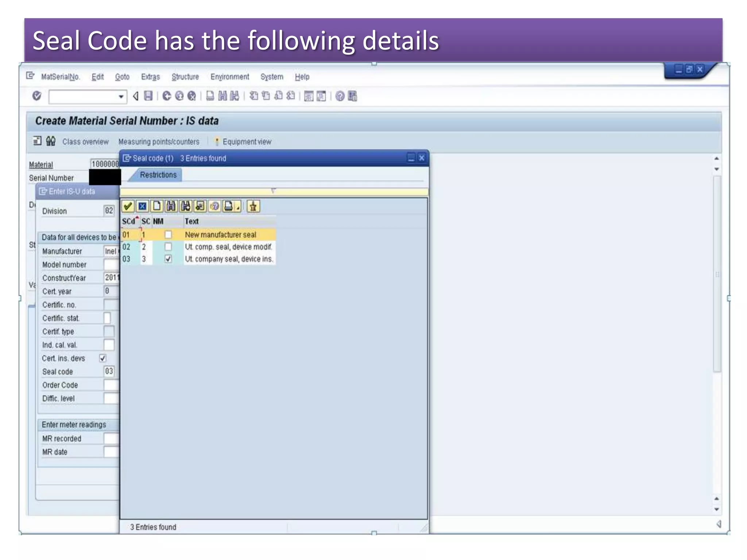This screenshot has width=747, height=560.
Task: Click the Print icon in Seal code dialog
Action: tap(229, 206)
